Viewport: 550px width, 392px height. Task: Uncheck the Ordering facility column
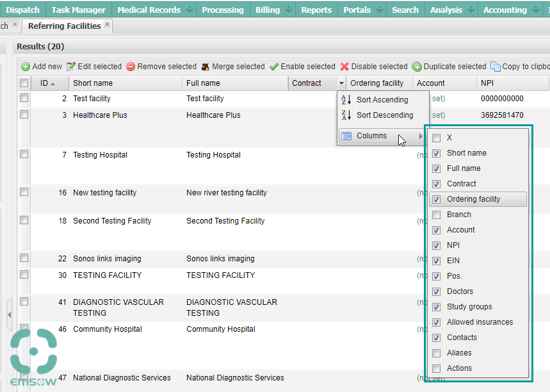click(x=437, y=200)
